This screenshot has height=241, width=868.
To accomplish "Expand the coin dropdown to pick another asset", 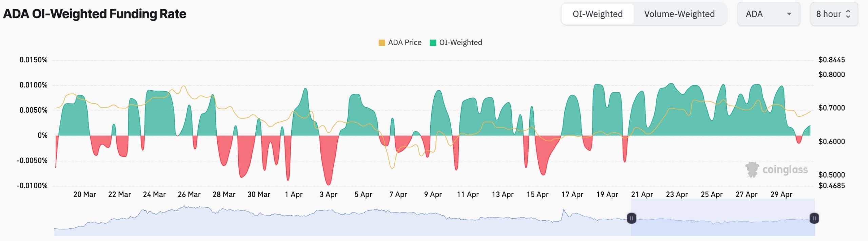I will 769,14.
